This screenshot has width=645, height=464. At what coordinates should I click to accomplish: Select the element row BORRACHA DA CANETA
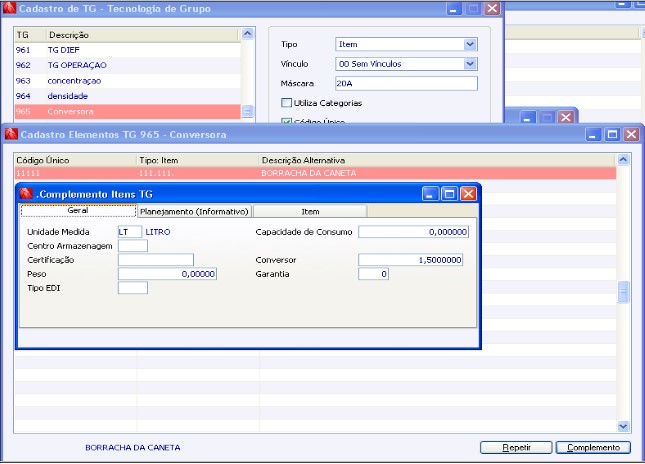[315, 173]
